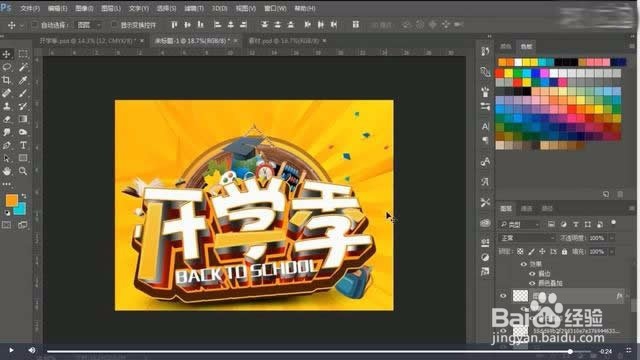Open the layer filter 类型 dropdown
Screen dimensions: 640x360
[520, 224]
